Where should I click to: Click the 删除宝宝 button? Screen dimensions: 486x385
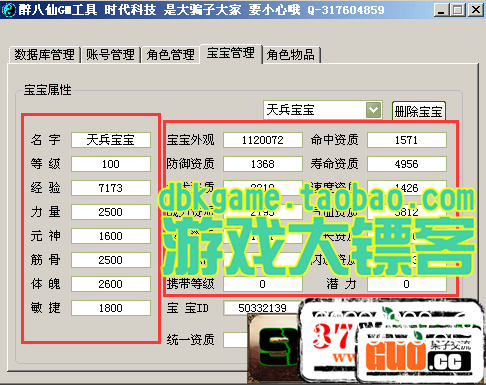[419, 111]
